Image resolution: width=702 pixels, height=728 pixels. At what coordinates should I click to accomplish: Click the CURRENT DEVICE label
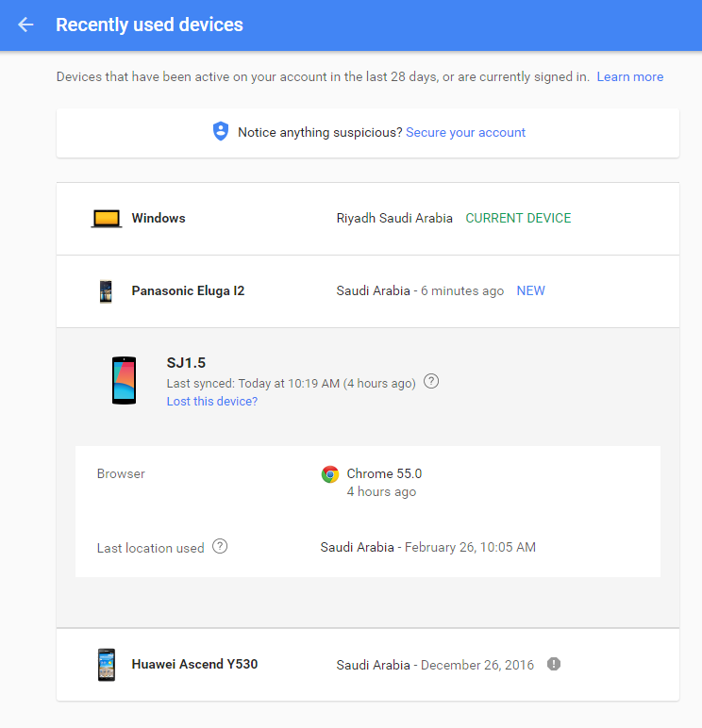coord(518,218)
